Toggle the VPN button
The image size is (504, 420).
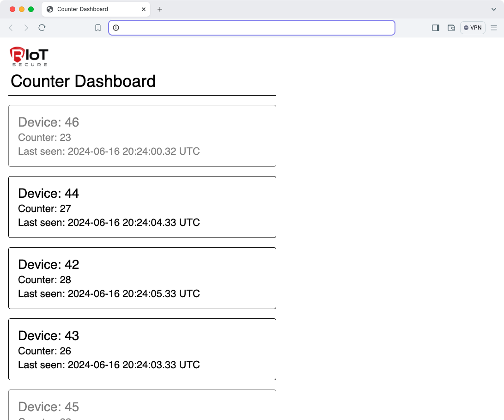(x=473, y=28)
